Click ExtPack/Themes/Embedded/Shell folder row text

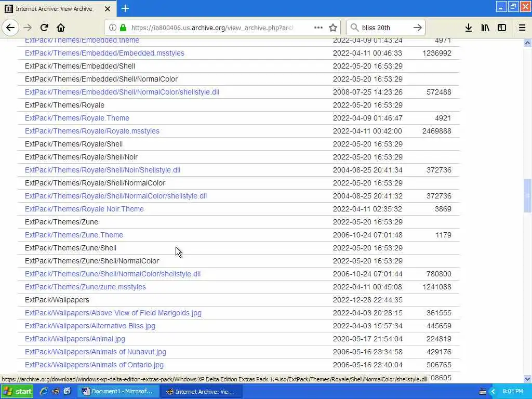(x=79, y=66)
